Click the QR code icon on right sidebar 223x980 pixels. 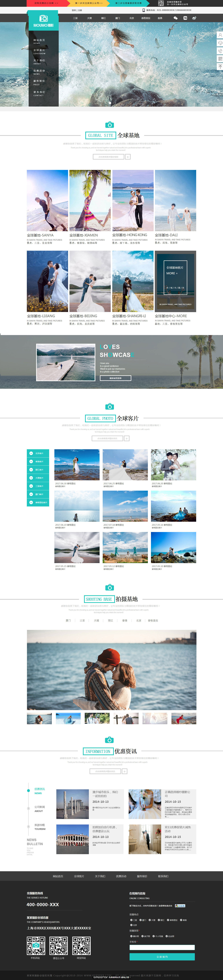point(220,59)
